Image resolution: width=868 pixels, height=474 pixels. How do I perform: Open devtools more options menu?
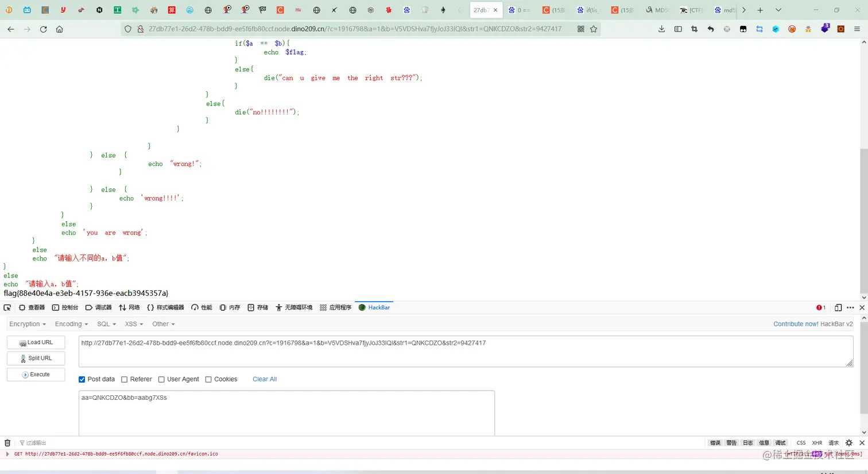(850, 307)
